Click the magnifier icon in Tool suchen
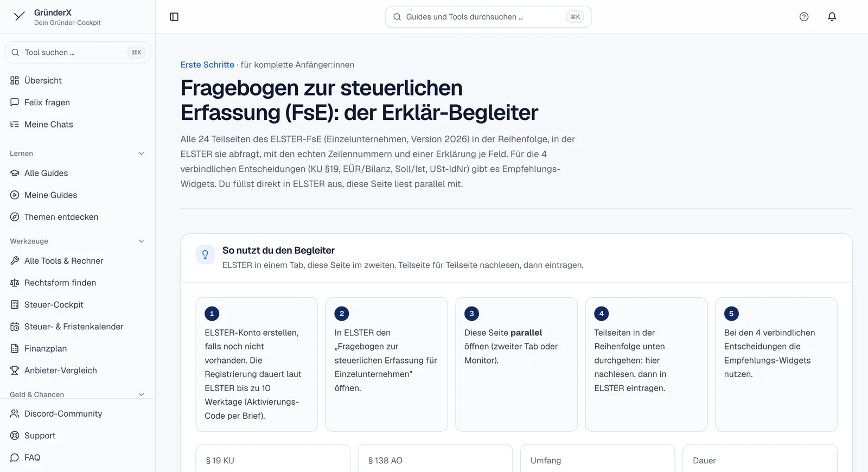The image size is (868, 472). 15,53
